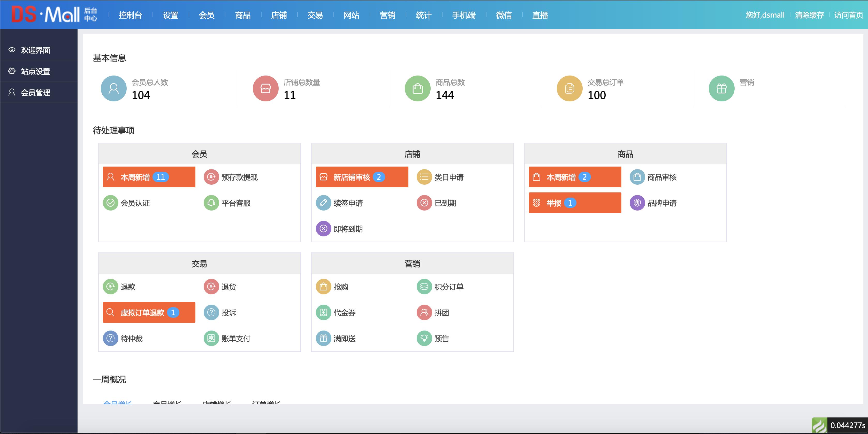Click the 清除缓存 link
The width and height of the screenshot is (868, 434).
pos(809,15)
